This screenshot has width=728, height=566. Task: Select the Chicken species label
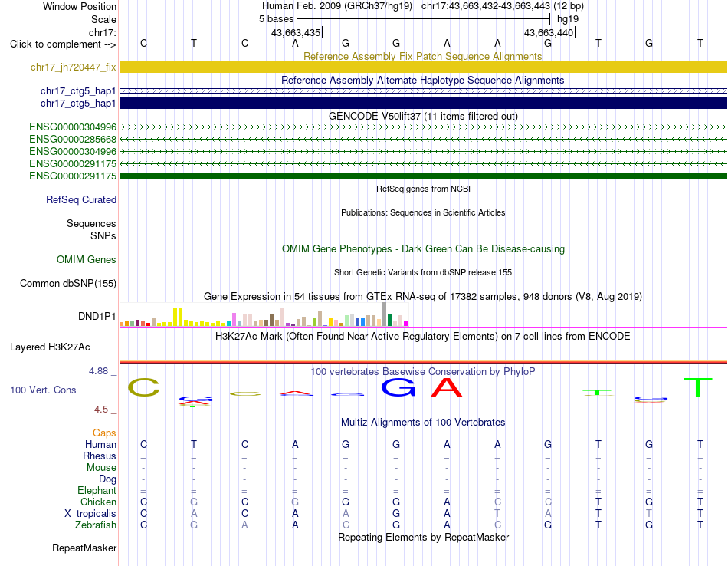98,502
